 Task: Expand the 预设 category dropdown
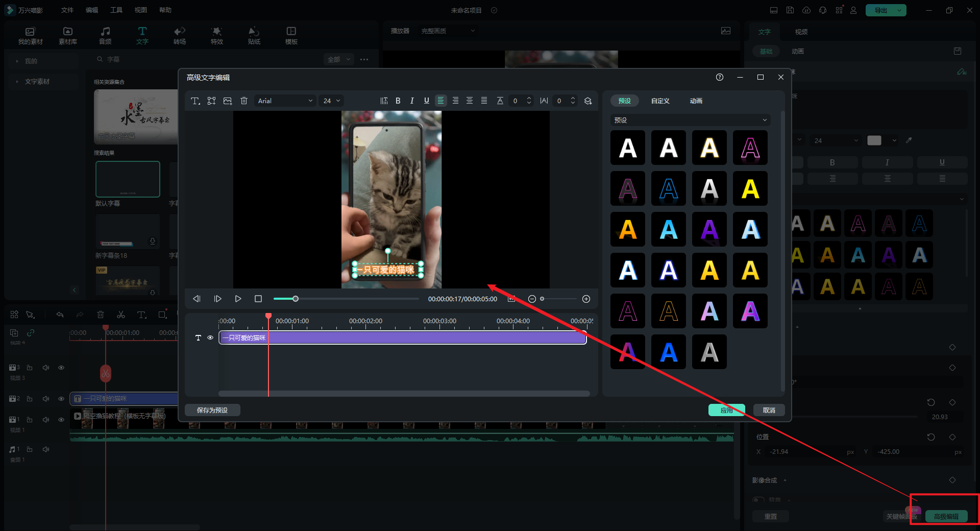click(690, 120)
